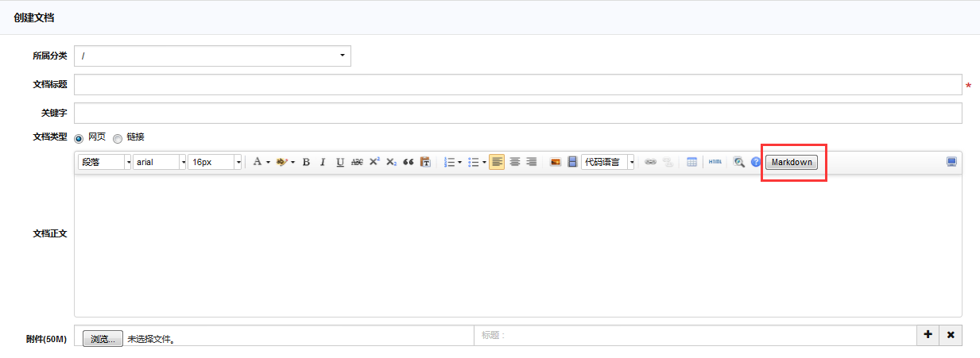Image resolution: width=980 pixels, height=358 pixels.
Task: Align text center
Action: [514, 162]
